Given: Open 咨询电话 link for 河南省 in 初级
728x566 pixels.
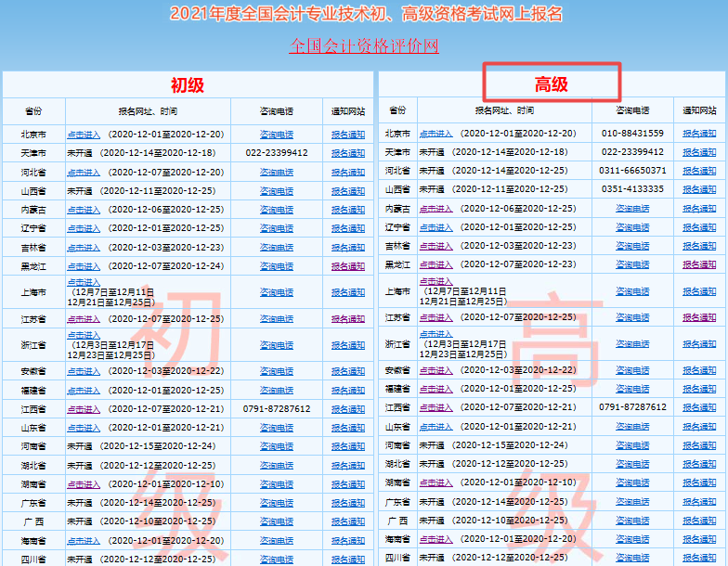Looking at the screenshot, I should pyautogui.click(x=277, y=447).
